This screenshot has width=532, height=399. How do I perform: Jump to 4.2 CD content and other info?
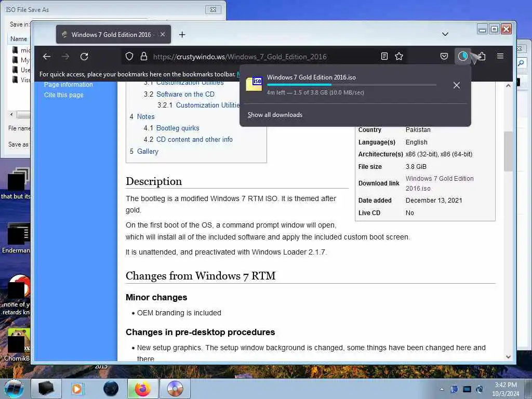[x=194, y=139]
